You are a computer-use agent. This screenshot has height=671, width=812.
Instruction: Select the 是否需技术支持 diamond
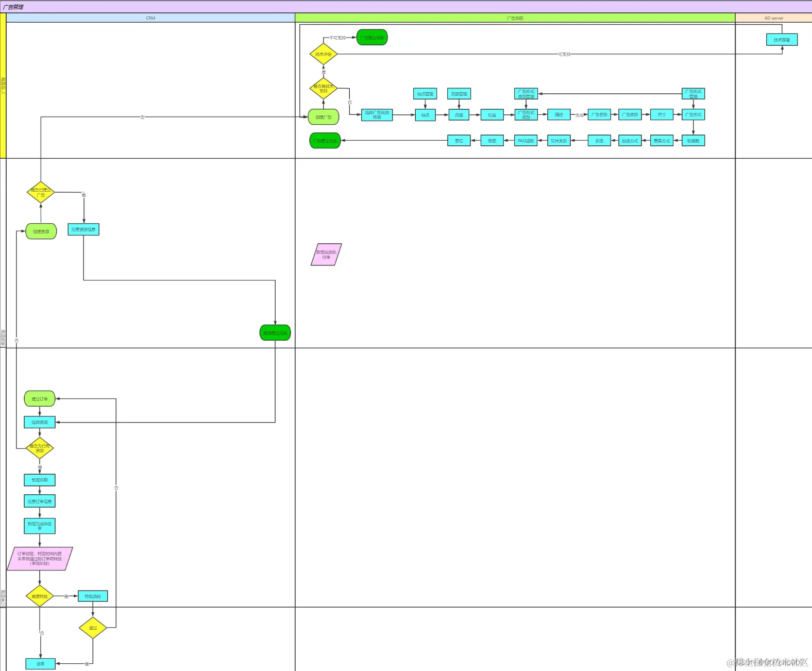324,88
